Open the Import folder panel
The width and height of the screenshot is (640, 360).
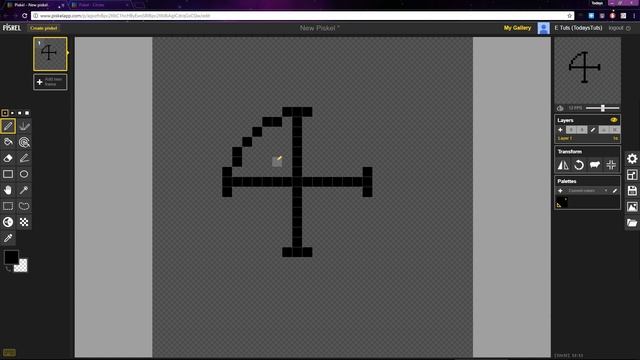632,222
